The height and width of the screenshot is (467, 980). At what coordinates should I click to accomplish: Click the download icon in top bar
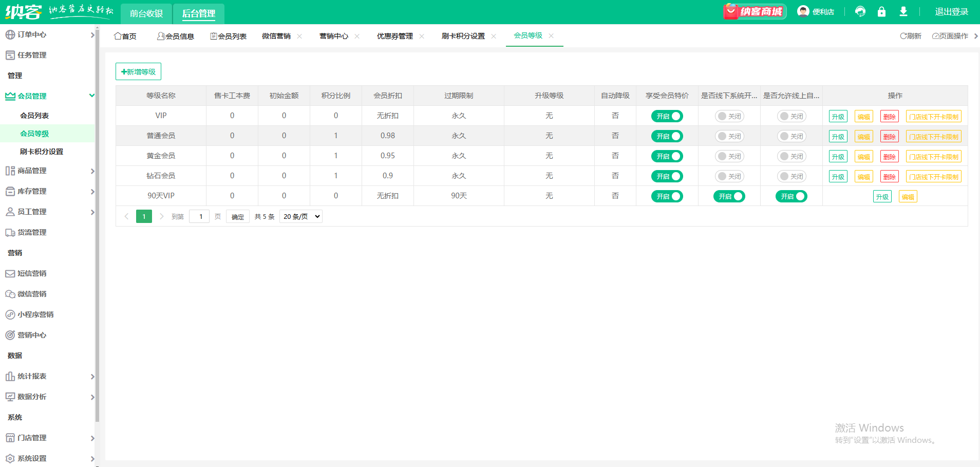(x=903, y=12)
